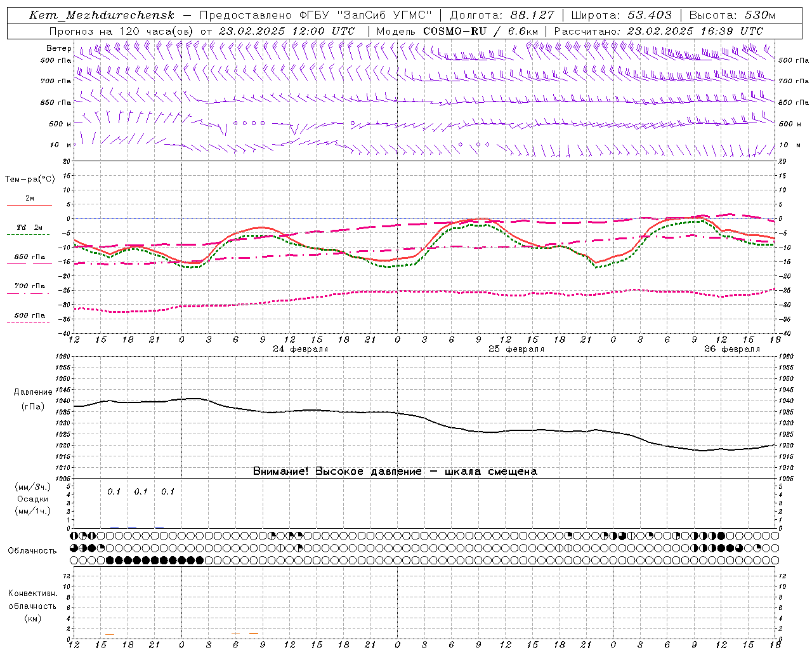Click the dotted pink line sample under 500 гПа temperature legend
Screen dimensions: 812x650
[x=28, y=322]
